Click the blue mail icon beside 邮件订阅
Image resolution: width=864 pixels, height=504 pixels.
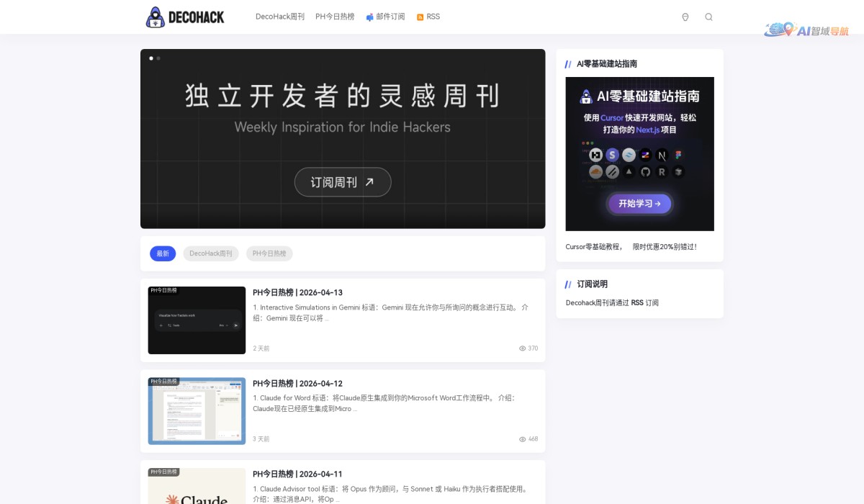(x=369, y=17)
